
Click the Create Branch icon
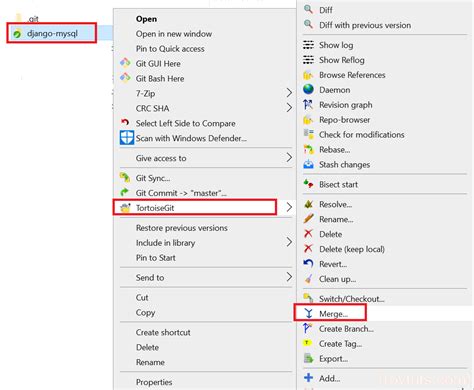tap(308, 328)
